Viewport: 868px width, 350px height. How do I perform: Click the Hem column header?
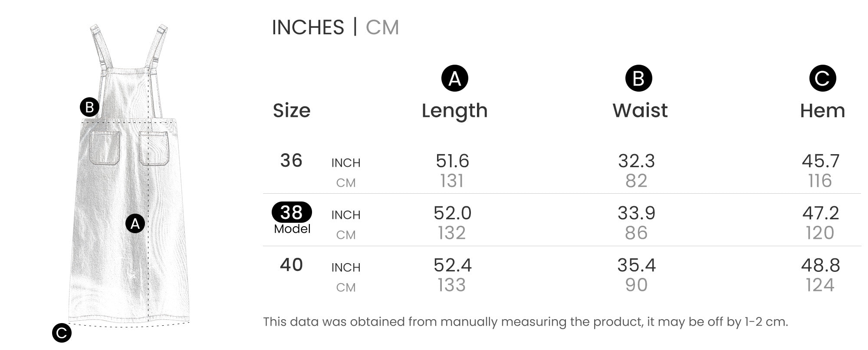822,111
